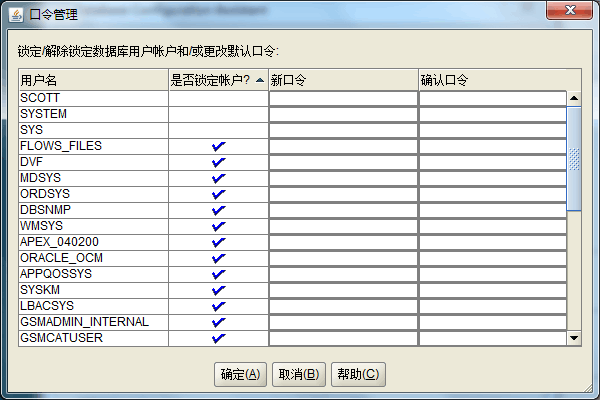The width and height of the screenshot is (600, 410).
Task: Sort by 用户名 column header
Action: 93,80
